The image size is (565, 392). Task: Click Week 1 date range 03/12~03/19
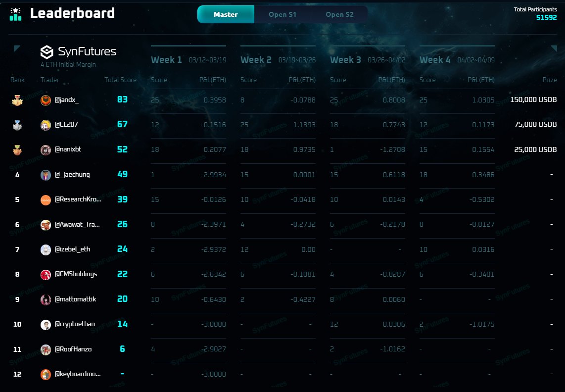[208, 60]
